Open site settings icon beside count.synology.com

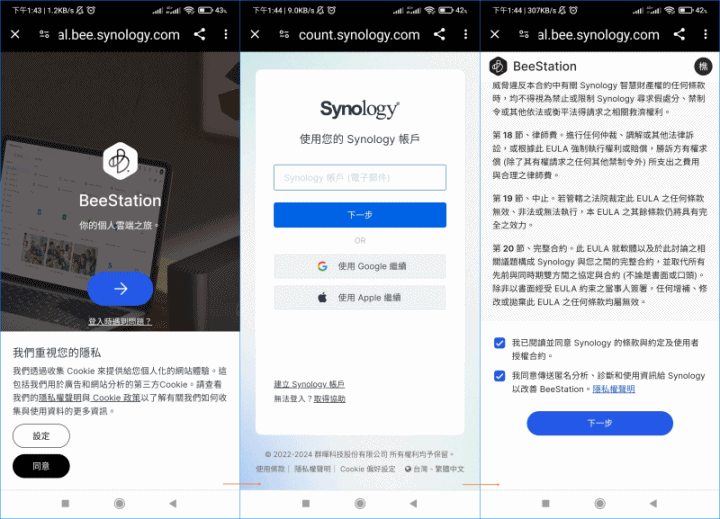click(x=284, y=34)
